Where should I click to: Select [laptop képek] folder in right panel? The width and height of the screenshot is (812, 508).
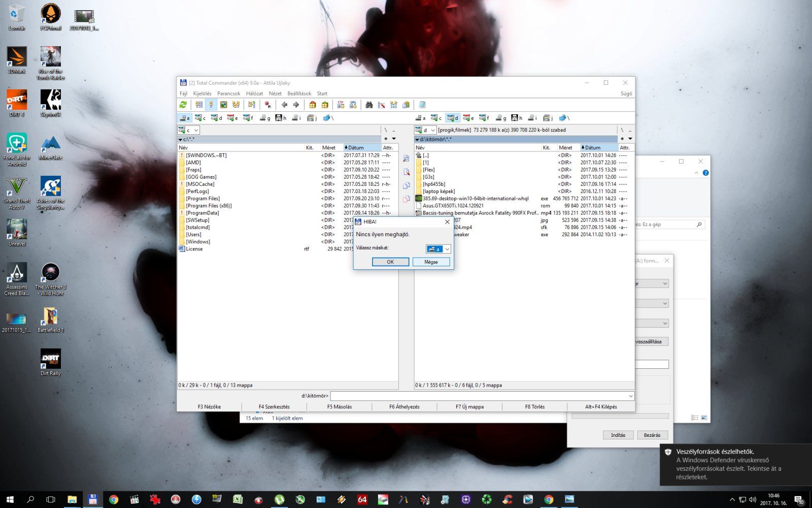click(x=438, y=192)
